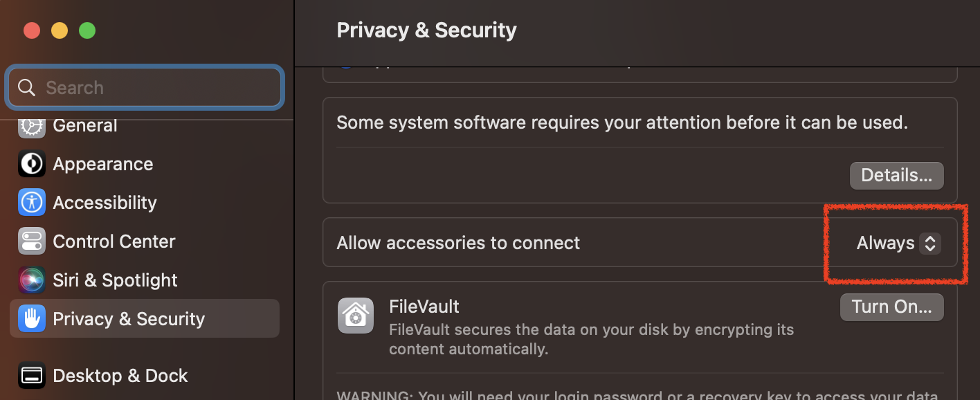Click the Siri & Spotlight icon
980x400 pixels.
32,280
